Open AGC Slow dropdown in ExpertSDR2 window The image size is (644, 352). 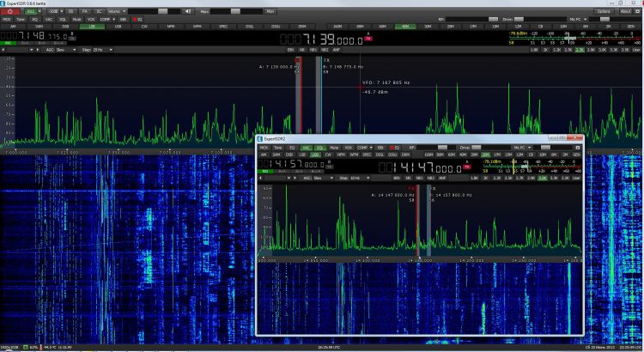tap(331, 178)
